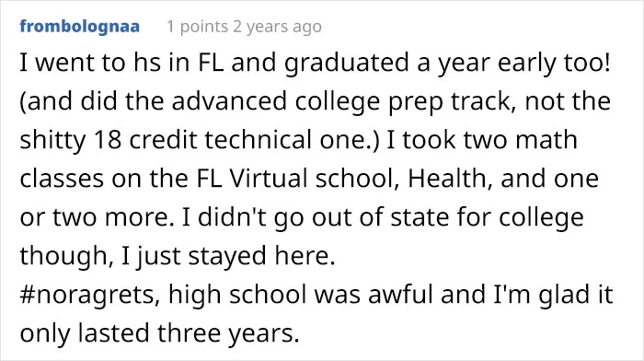Click the '2 years ago' timestamp

pyautogui.click(x=277, y=27)
